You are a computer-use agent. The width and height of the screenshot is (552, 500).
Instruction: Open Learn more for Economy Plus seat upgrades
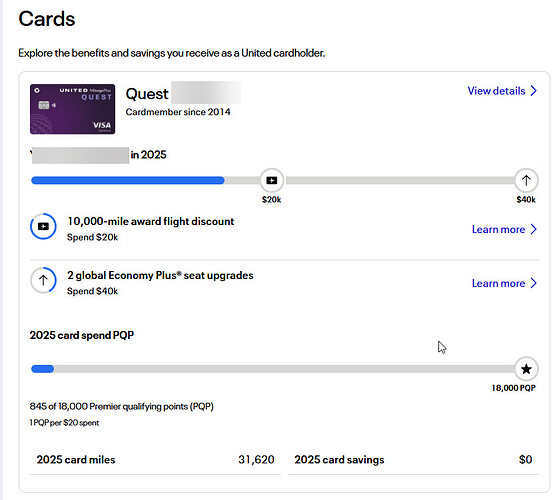coord(504,283)
